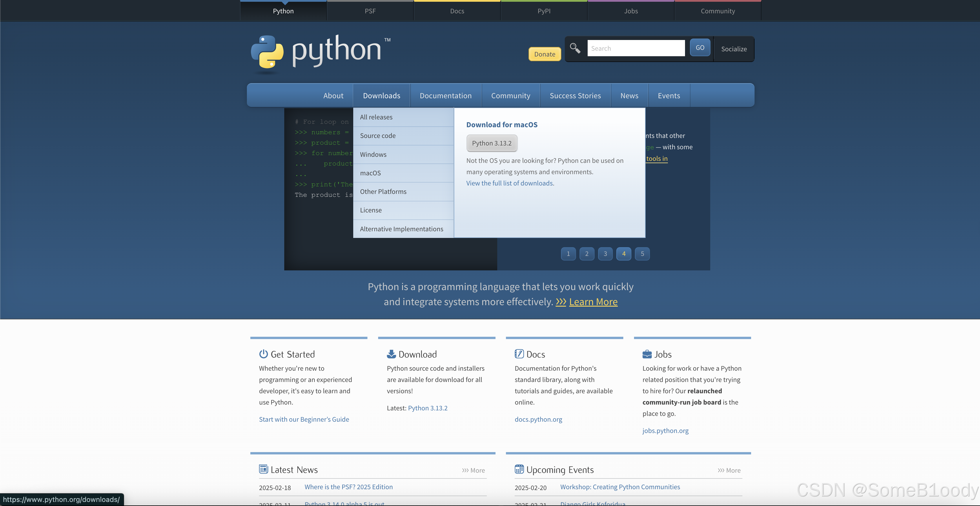The image size is (980, 506).
Task: Switch to the PSF top tab
Action: (x=370, y=11)
